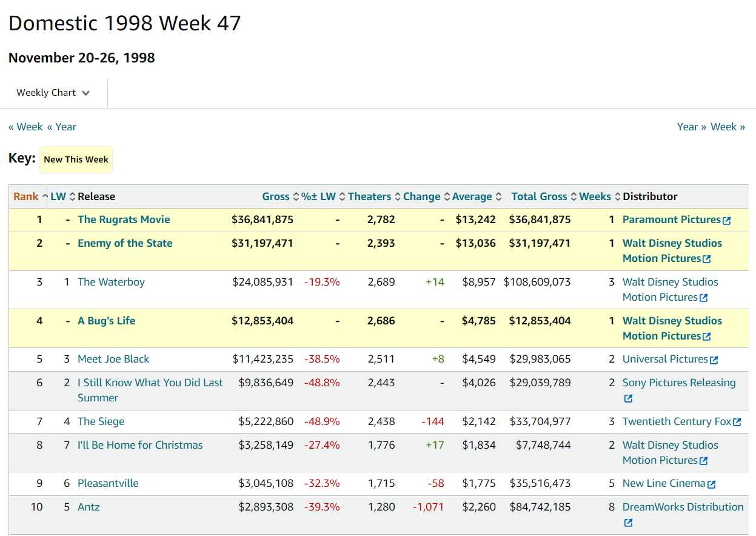Click the sort arrows beside the Gross header
Image resolution: width=756 pixels, height=536 pixels.
pyautogui.click(x=296, y=196)
